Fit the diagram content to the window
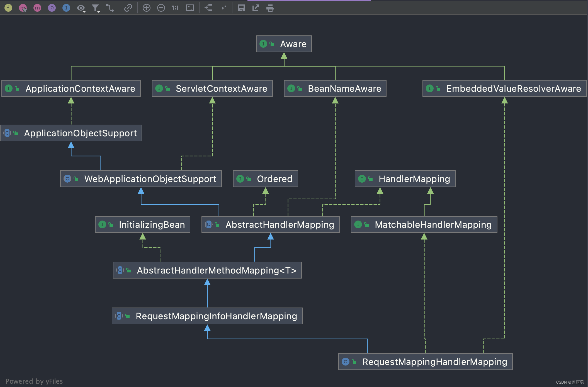The image size is (588, 387). 190,8
